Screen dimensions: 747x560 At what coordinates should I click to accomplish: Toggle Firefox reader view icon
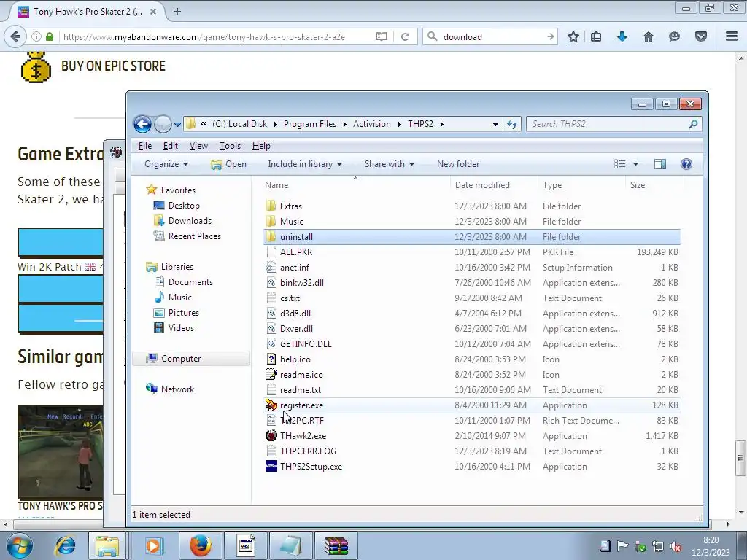point(381,36)
